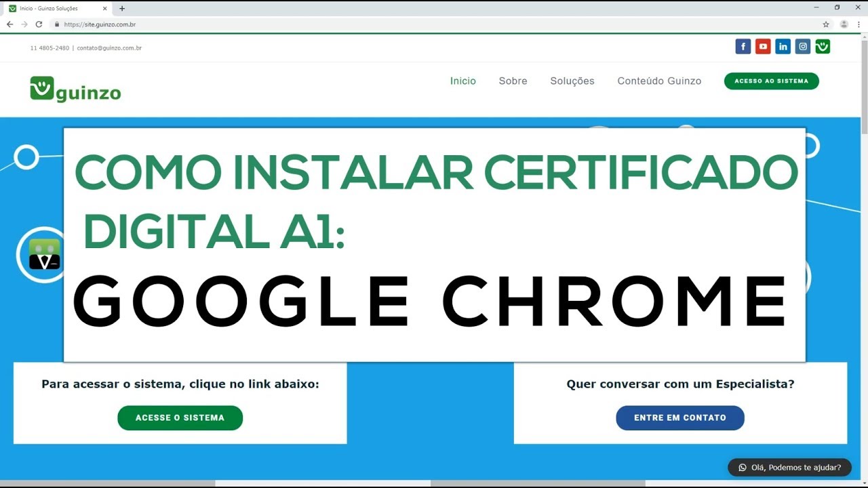Click the contato@guinzo.com.br email link

tap(109, 48)
